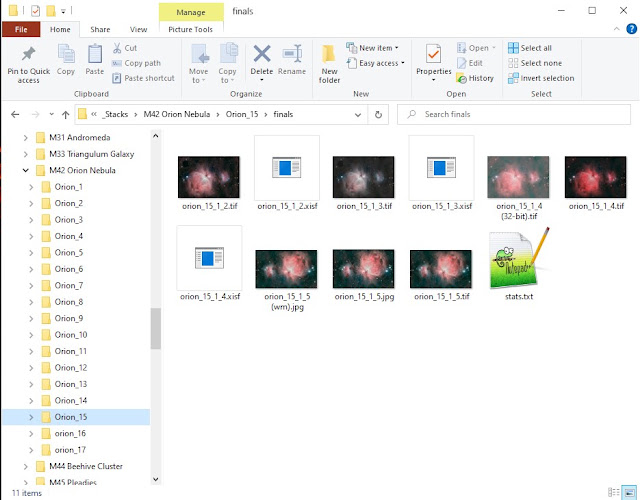Open the Help question mark icon
This screenshot has height=500, width=640.
pos(631,29)
